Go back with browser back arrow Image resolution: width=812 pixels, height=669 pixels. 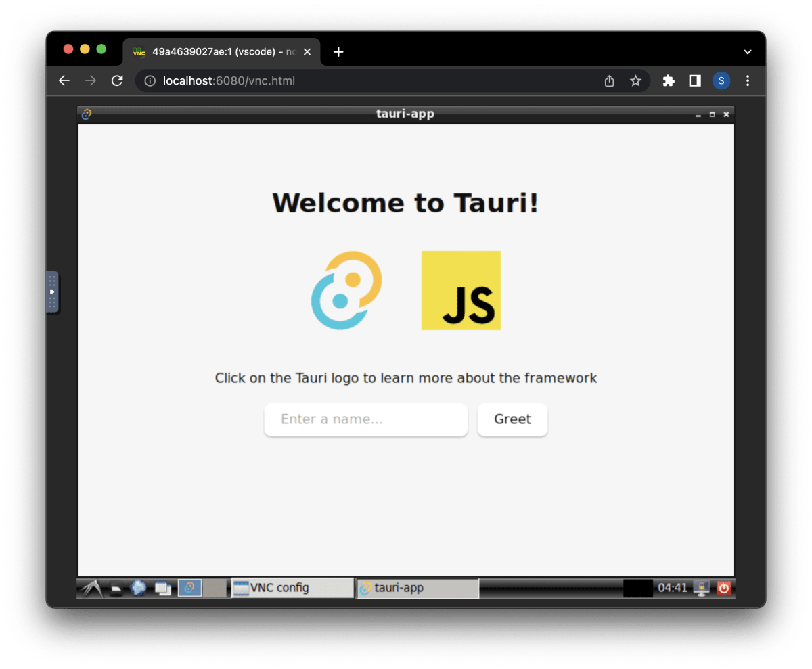(x=64, y=81)
